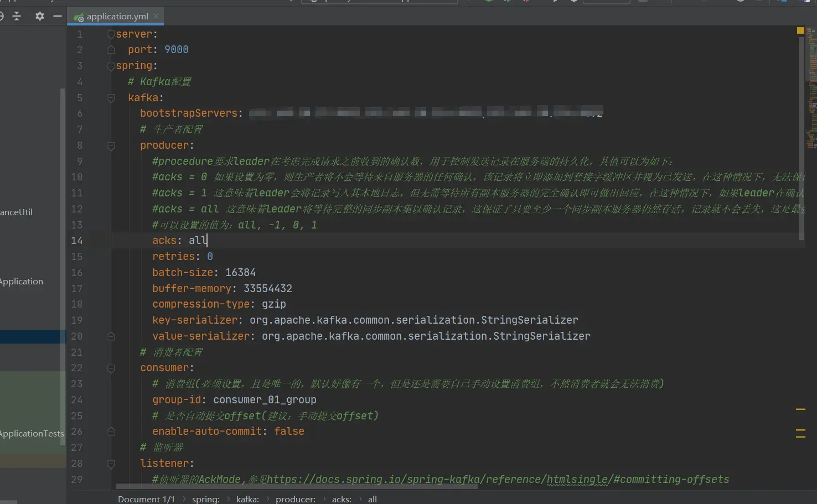Screen dimensions: 817x504
Task: Select the kafka: breadcrumb
Action: [x=247, y=499]
